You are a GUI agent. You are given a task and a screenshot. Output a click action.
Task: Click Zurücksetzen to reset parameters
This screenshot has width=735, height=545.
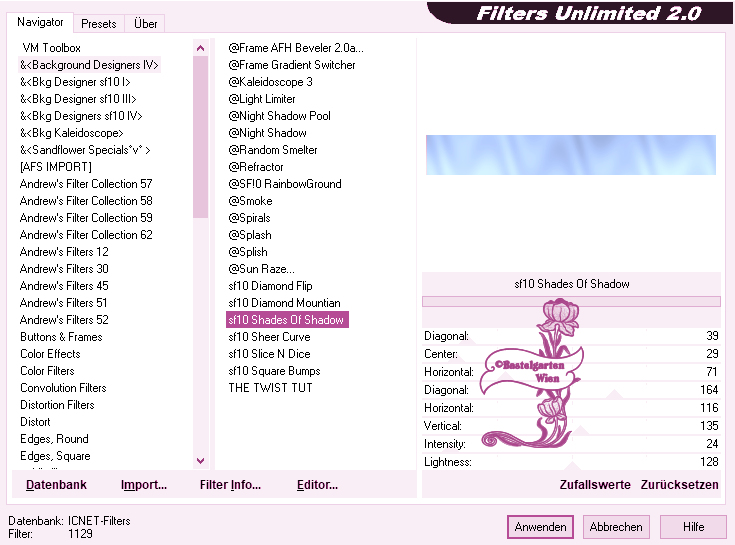679,485
